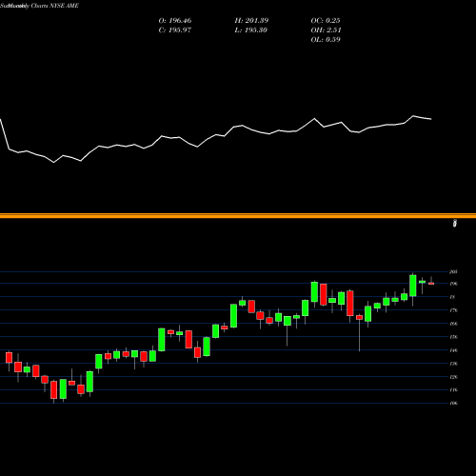Click the high price value H: 201.39
Viewport: 476px width, 476px height.
pyautogui.click(x=251, y=21)
